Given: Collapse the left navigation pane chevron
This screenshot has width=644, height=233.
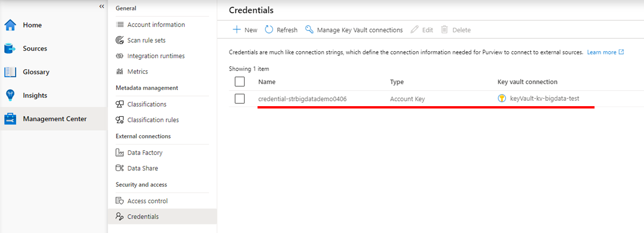Looking at the screenshot, I should coord(102,6).
